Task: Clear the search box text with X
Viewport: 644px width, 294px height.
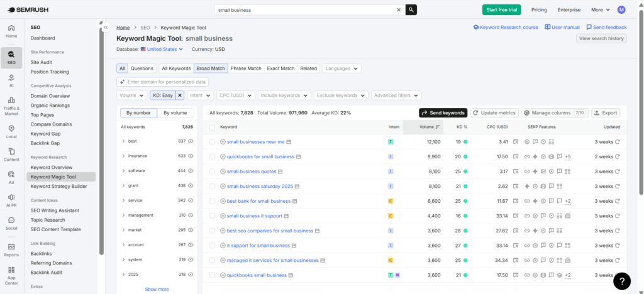Action: 398,10
